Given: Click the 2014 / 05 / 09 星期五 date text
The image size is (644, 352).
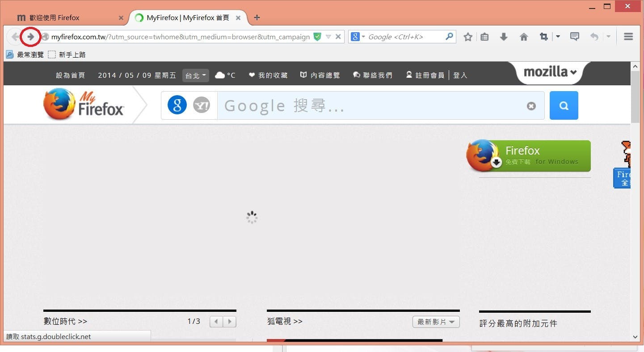Looking at the screenshot, I should tap(137, 75).
